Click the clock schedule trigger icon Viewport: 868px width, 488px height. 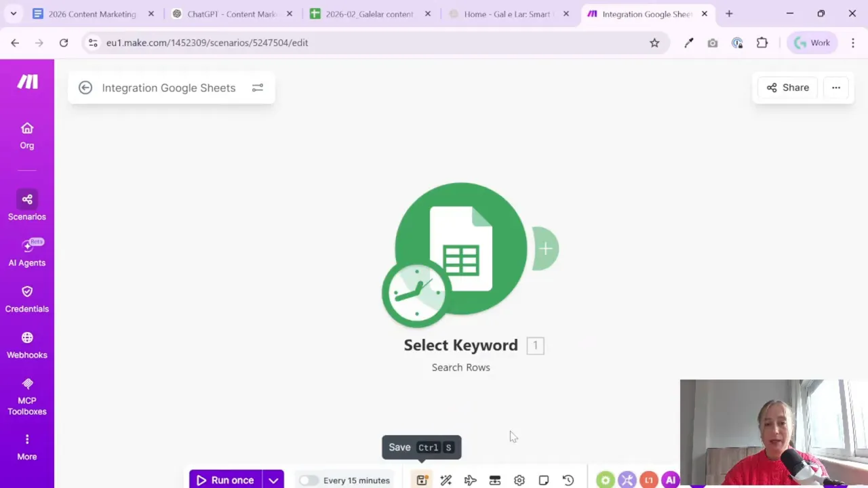(416, 293)
